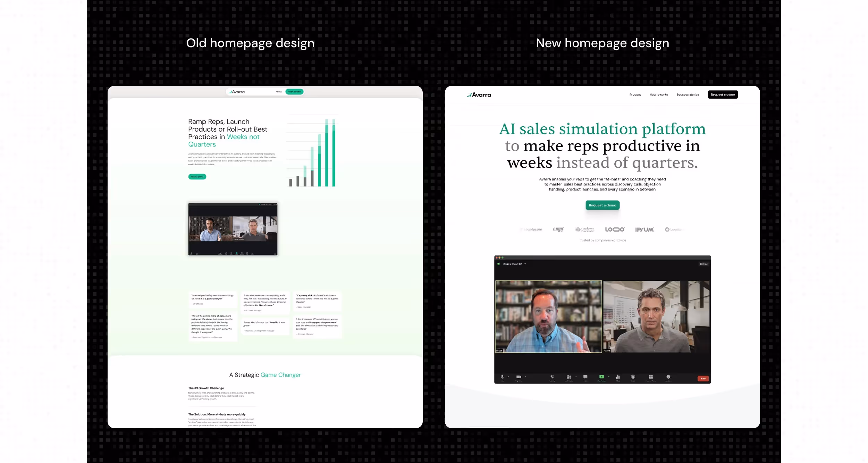
Task: Click the black Request a demo nav button
Action: [x=723, y=95]
